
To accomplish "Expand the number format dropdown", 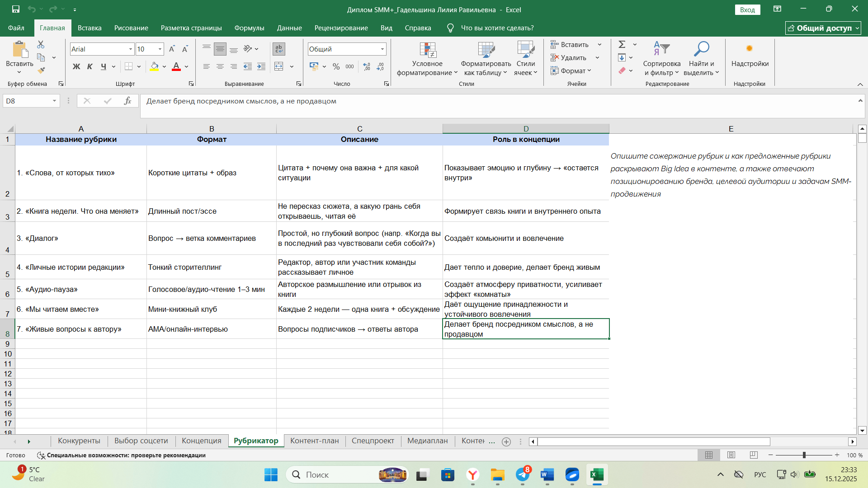I will [x=382, y=49].
